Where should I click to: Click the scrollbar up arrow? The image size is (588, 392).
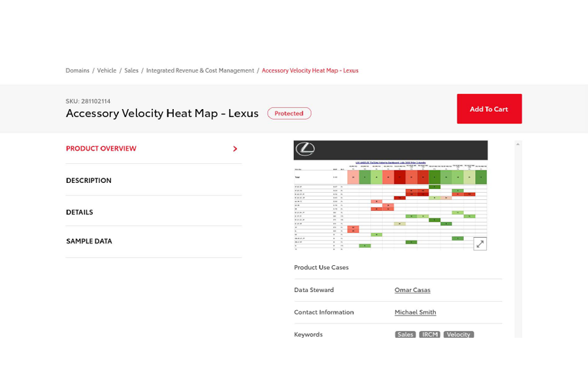518,144
